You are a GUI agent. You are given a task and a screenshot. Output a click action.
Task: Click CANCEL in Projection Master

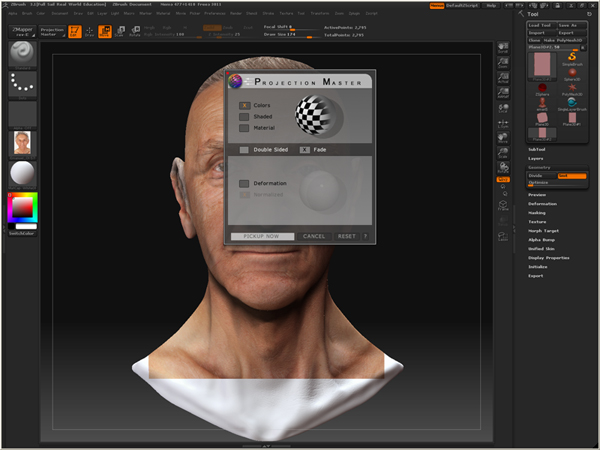point(314,236)
